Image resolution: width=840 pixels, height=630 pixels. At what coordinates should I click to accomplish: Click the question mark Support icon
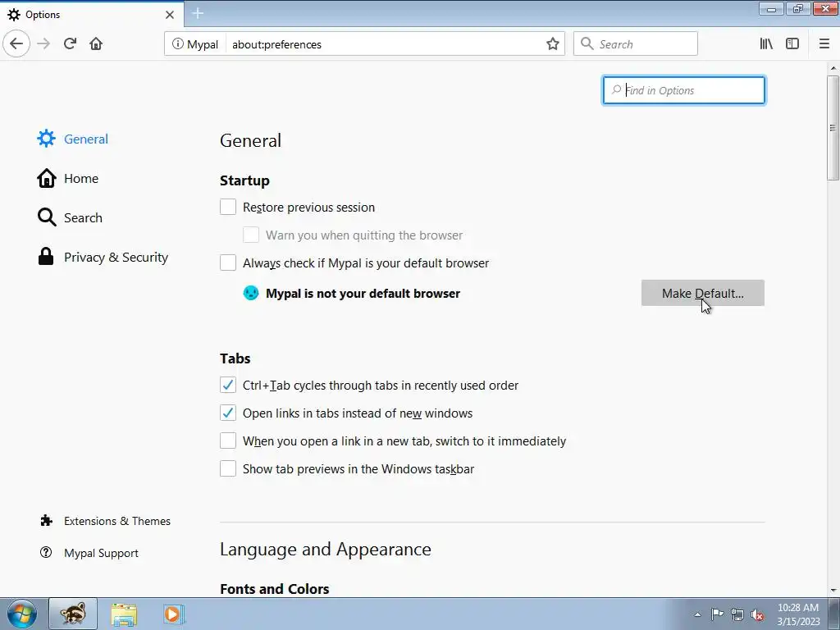[46, 552]
